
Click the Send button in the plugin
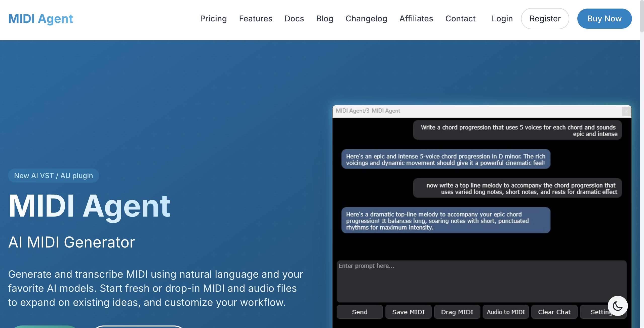(360, 312)
